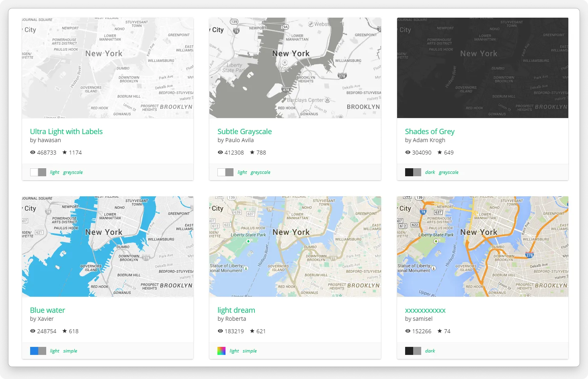This screenshot has height=379, width=588.
Task: Select the light tag on Blue water card
Action: [55, 351]
